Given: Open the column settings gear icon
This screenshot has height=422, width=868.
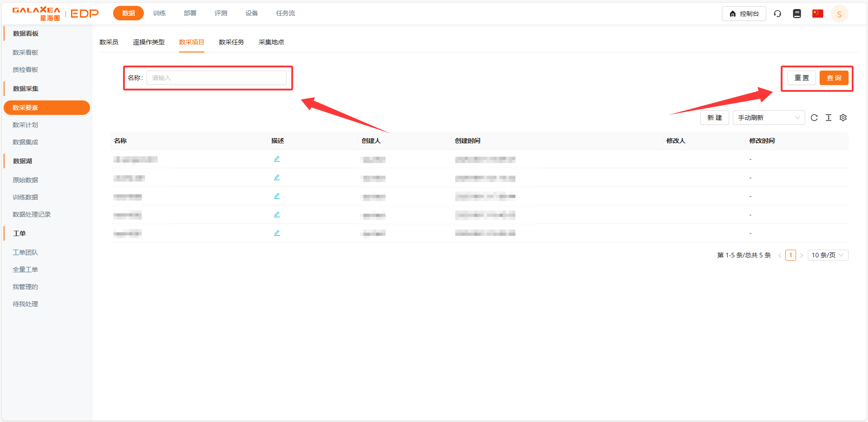Looking at the screenshot, I should pos(843,118).
